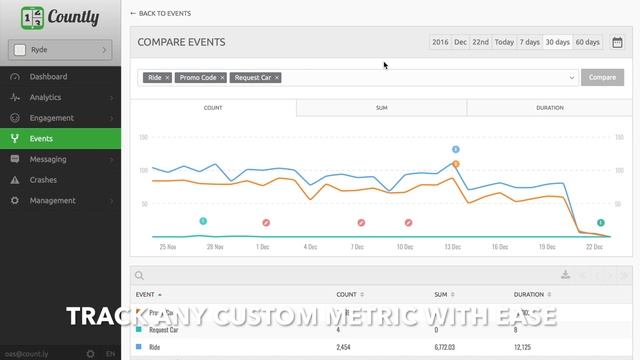Sort table by SUM column
Screen dimensions: 640x360
(444, 294)
